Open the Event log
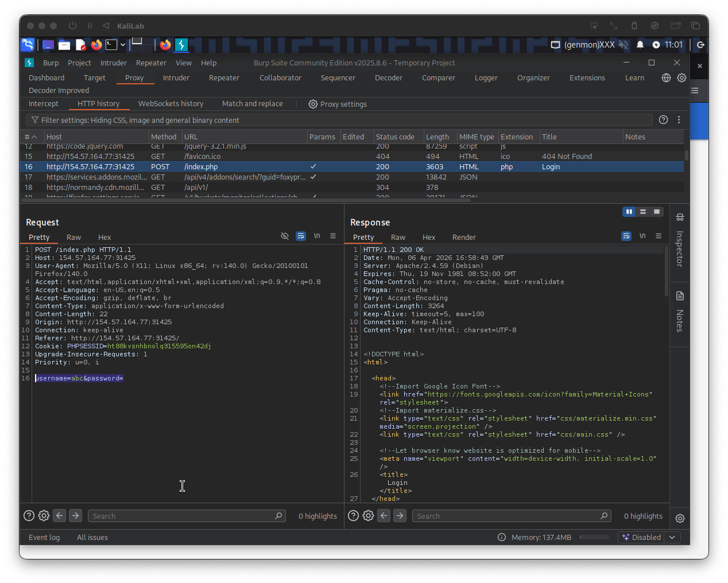The height and width of the screenshot is (583, 728). pos(44,537)
